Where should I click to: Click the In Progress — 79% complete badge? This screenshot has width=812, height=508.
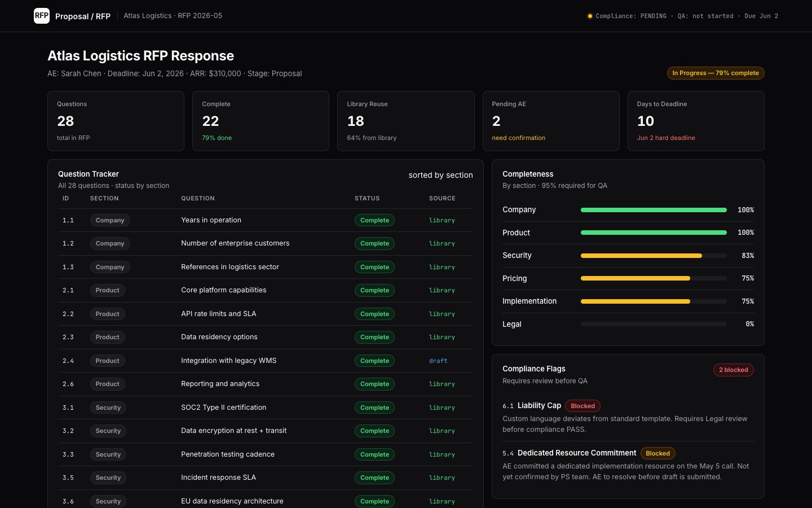point(716,73)
